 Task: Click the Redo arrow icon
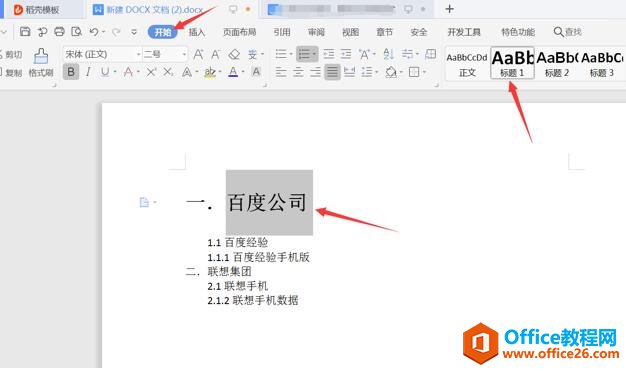point(116,32)
